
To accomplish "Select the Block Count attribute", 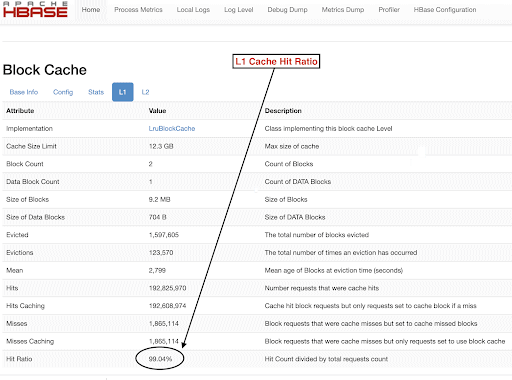I will [x=25, y=164].
